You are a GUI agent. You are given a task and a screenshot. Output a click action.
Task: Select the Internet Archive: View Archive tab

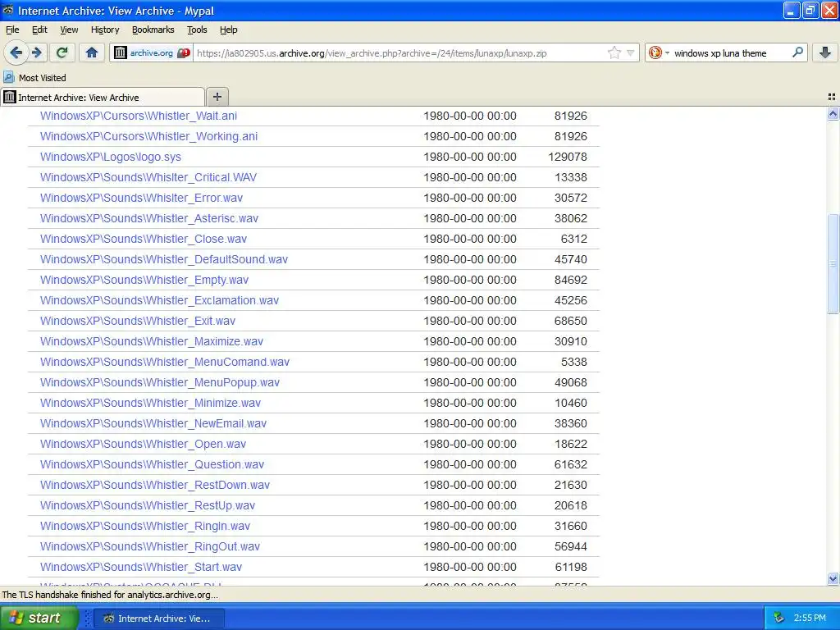click(103, 97)
